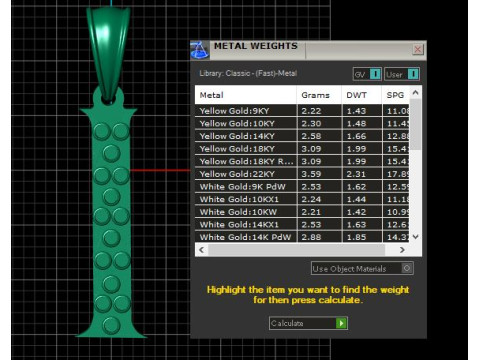Toggle Use Object Materials option
480x360 pixels.
tap(362, 268)
